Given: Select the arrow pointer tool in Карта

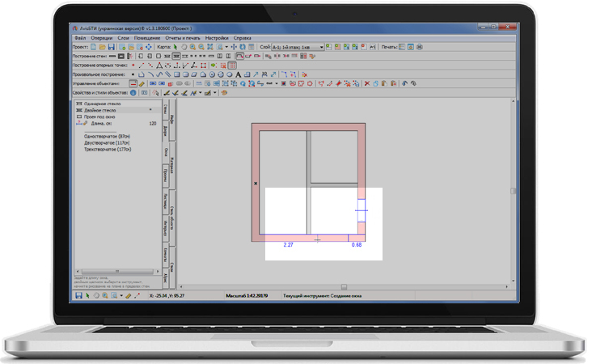Looking at the screenshot, I should [176, 48].
